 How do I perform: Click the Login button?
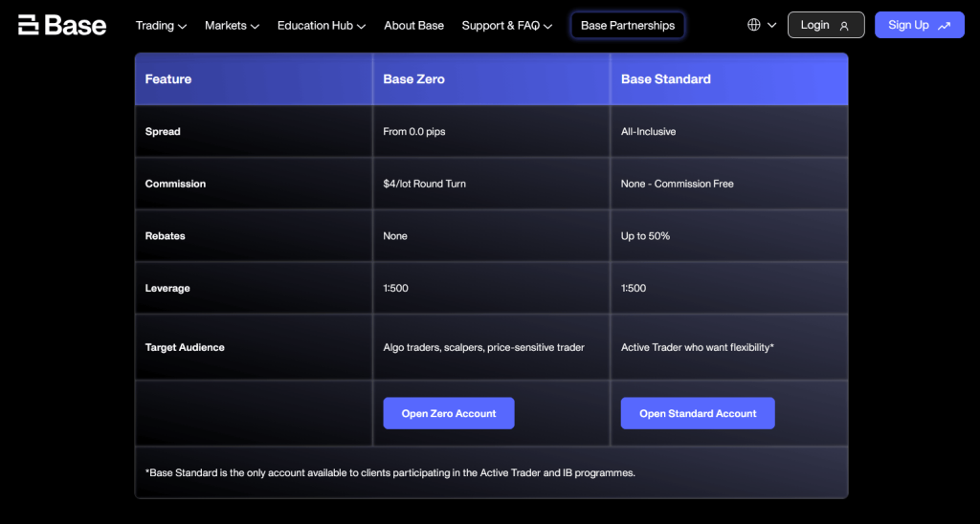coord(826,25)
